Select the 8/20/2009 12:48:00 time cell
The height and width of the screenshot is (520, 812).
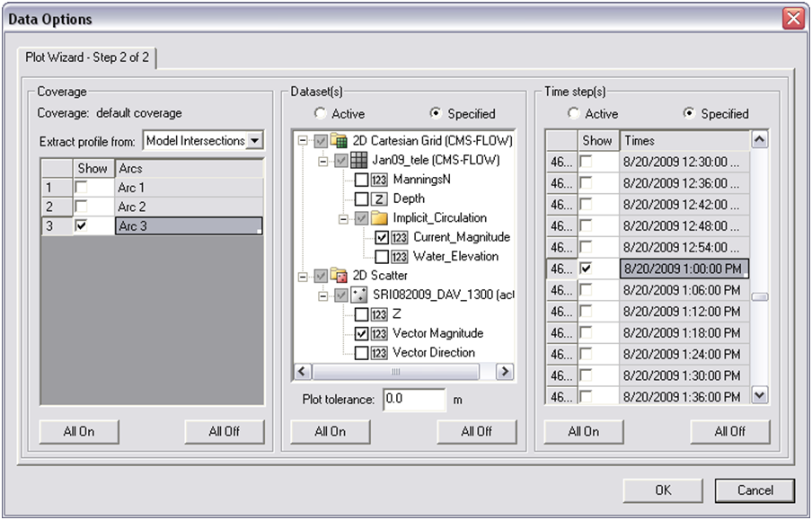tap(684, 225)
